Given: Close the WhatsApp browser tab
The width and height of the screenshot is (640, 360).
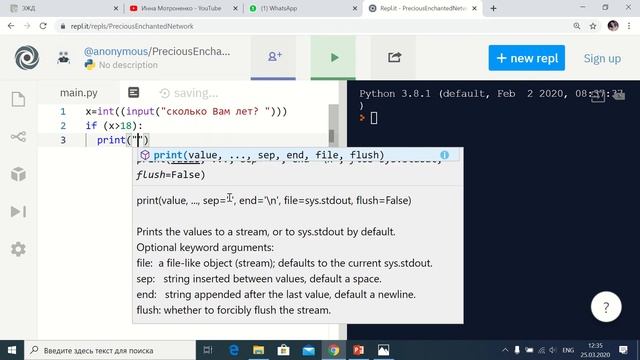Looking at the screenshot, I should [x=355, y=8].
